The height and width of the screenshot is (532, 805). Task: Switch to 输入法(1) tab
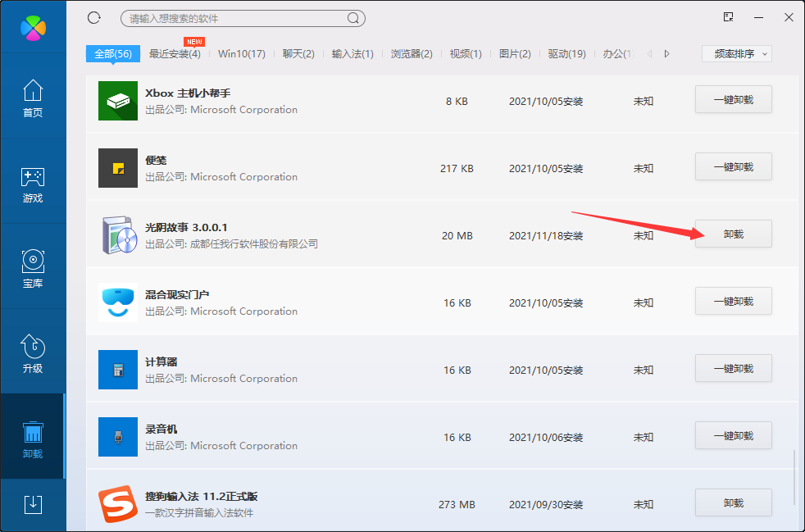click(352, 54)
